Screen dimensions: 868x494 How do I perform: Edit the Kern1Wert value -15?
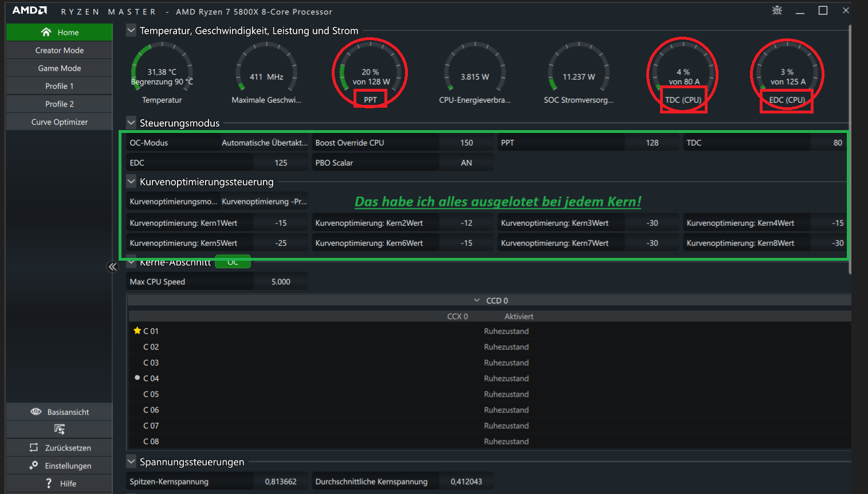tap(281, 223)
